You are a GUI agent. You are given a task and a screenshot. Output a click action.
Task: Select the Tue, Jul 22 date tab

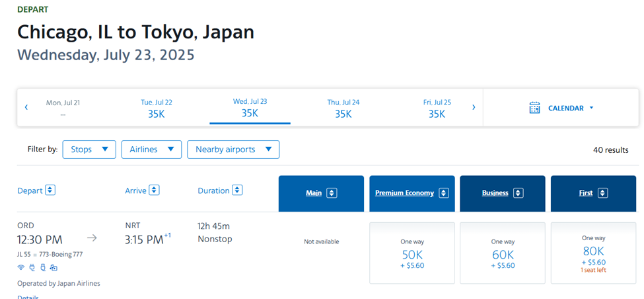click(157, 108)
